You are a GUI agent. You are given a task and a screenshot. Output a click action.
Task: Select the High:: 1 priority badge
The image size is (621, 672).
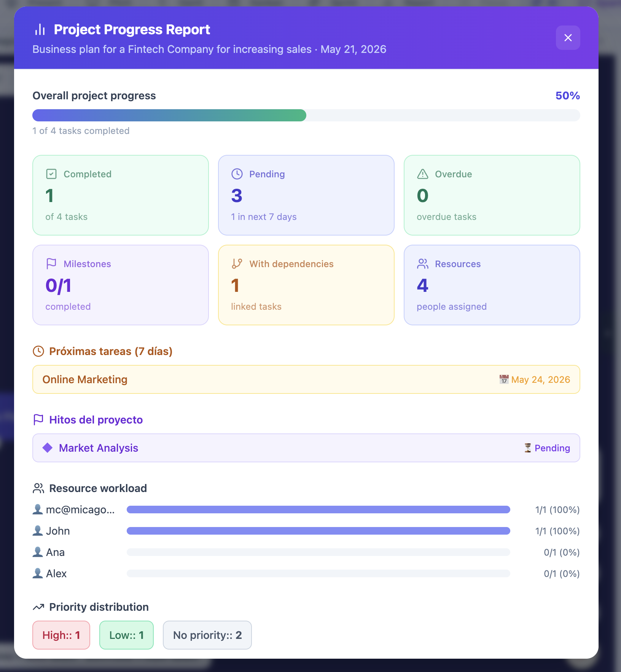tap(61, 635)
